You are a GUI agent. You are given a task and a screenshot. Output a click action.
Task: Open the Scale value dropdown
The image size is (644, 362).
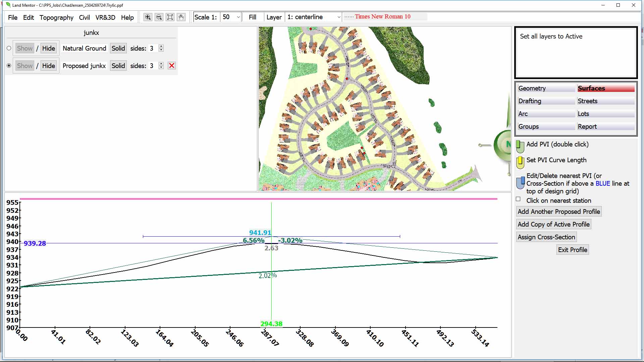tap(238, 17)
